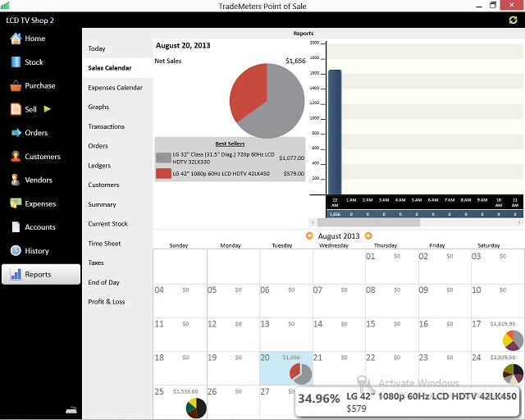
Task: Open Customers report in Reports list
Action: click(117, 185)
